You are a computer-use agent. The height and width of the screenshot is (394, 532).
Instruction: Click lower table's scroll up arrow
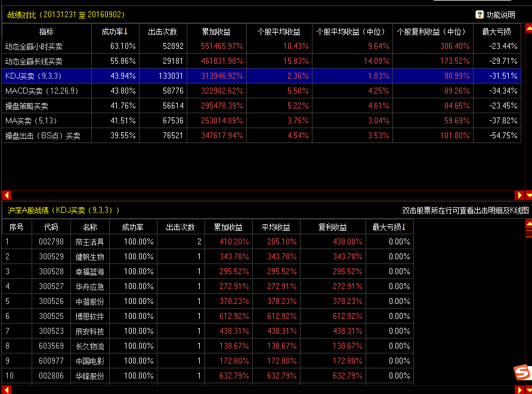pos(528,224)
